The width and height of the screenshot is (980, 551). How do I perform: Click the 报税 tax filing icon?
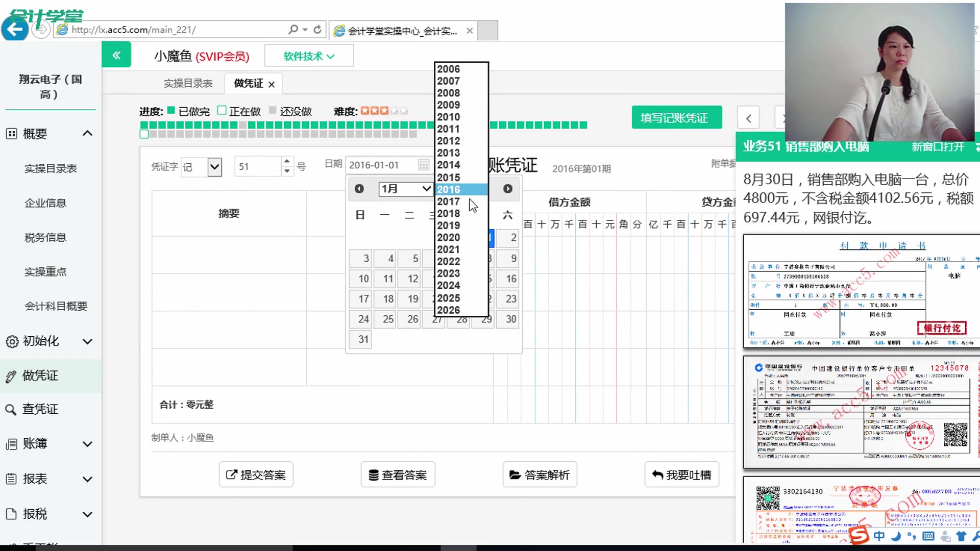coord(12,514)
